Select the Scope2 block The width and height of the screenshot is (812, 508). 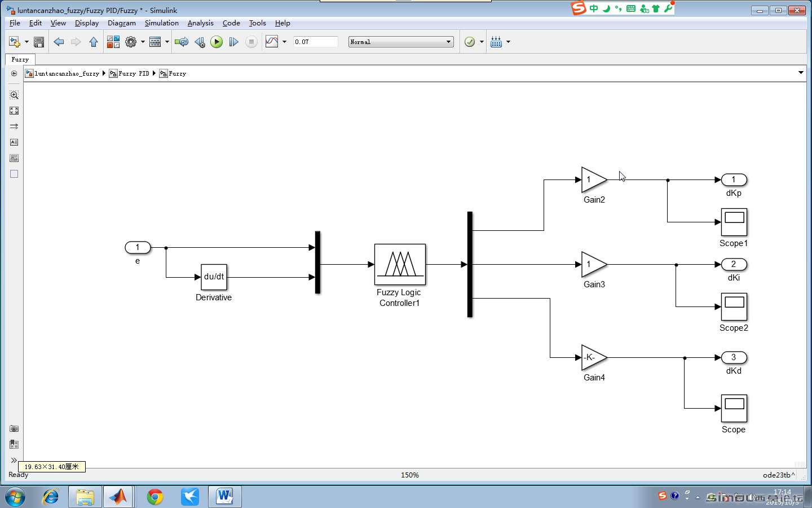[734, 307]
